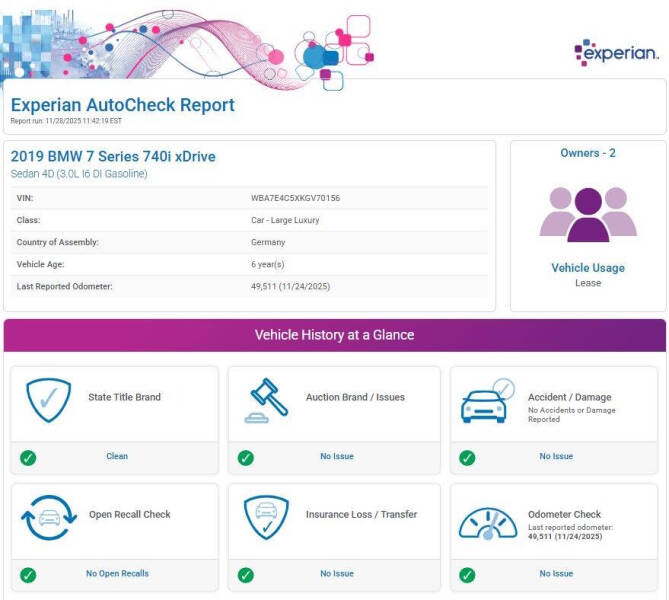Click No Issue under Insurance Loss / Transfer
This screenshot has width=669, height=600.
337,574
